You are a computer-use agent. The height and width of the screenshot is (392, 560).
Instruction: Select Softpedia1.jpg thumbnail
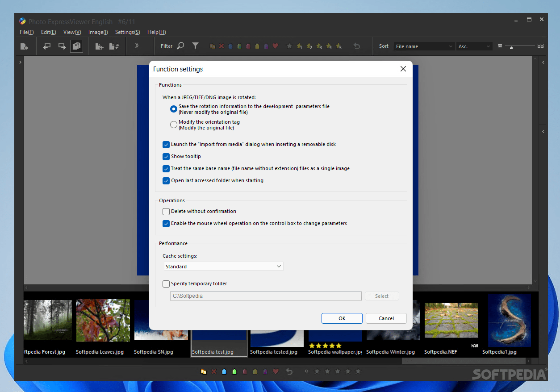pos(510,320)
